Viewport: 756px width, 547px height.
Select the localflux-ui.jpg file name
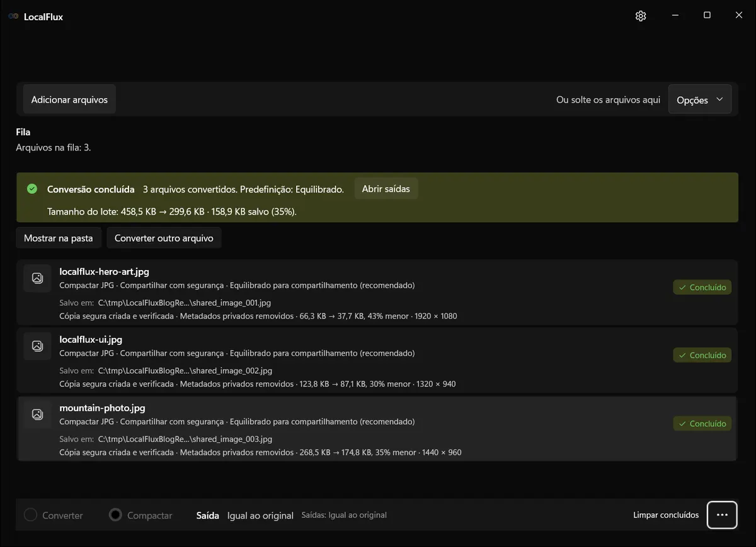[x=91, y=340]
